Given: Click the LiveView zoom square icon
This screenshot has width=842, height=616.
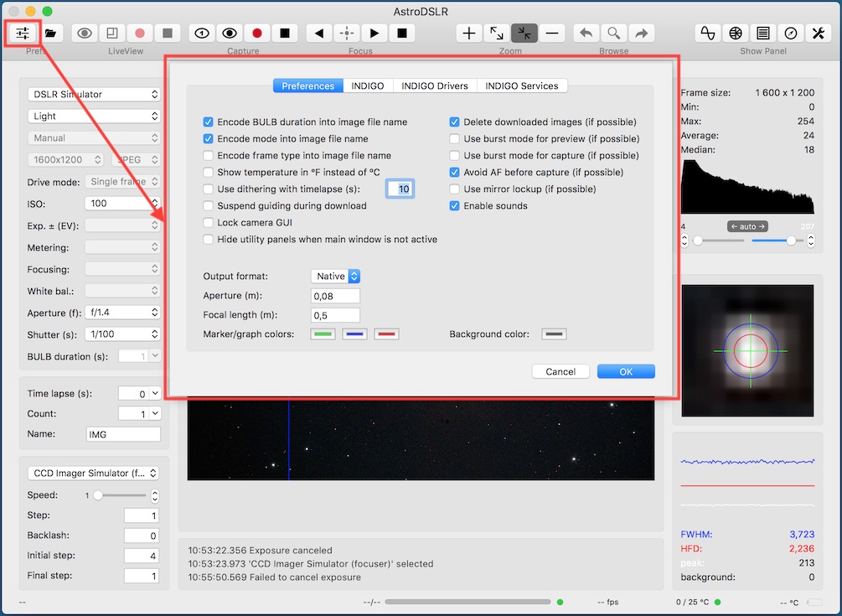Looking at the screenshot, I should (112, 34).
